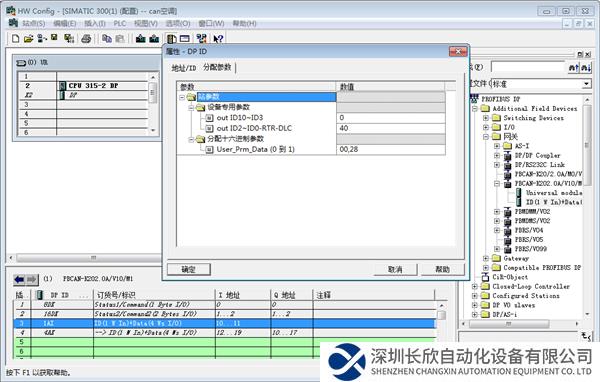The height and width of the screenshot is (382, 600).
Task: Click the catalog search input field
Action: point(528,67)
